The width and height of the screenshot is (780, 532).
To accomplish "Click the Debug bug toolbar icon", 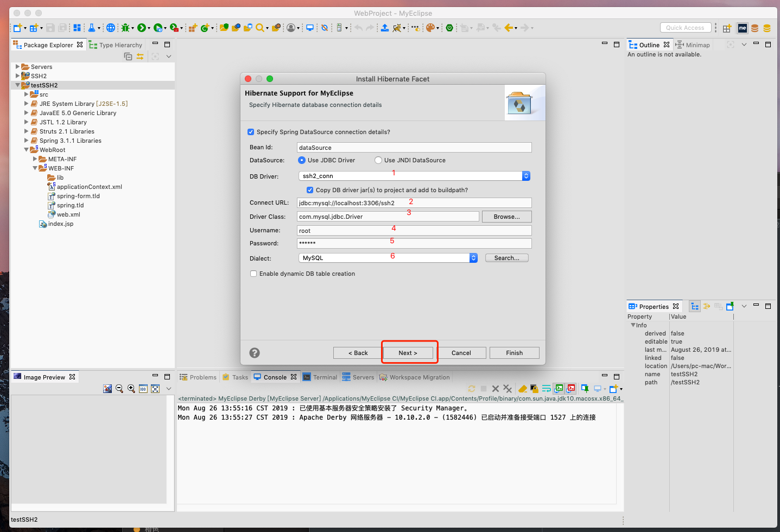I will click(x=125, y=28).
